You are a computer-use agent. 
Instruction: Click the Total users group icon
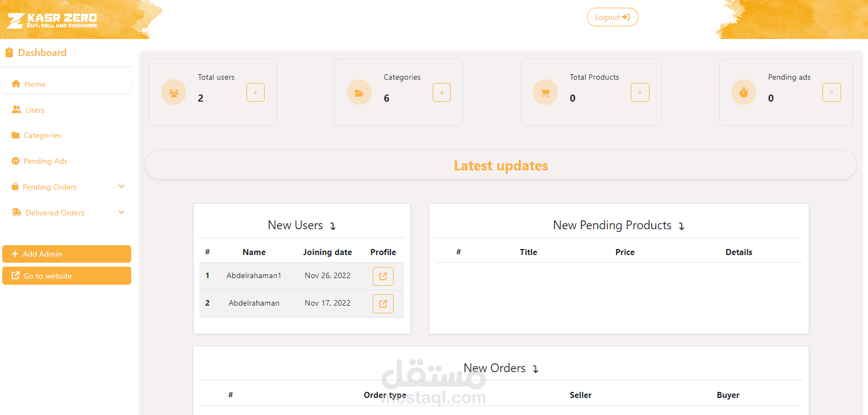(x=173, y=93)
